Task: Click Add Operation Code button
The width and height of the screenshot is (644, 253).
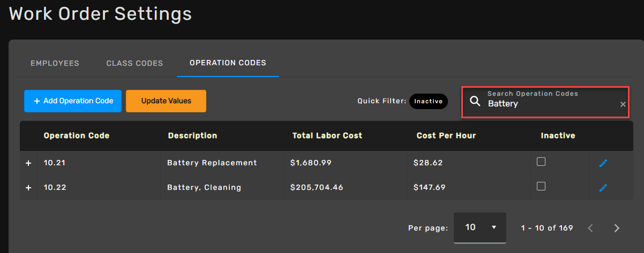Action: [x=73, y=101]
